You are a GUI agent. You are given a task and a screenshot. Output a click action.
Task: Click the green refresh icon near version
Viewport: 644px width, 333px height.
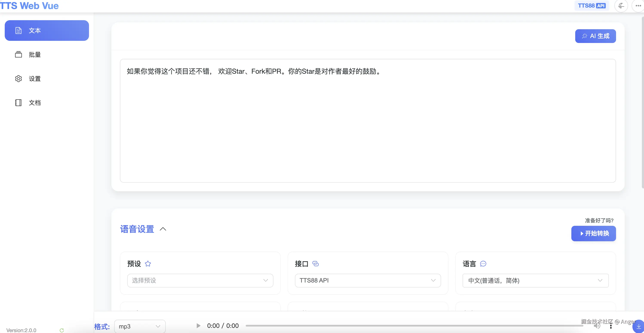[62, 330]
